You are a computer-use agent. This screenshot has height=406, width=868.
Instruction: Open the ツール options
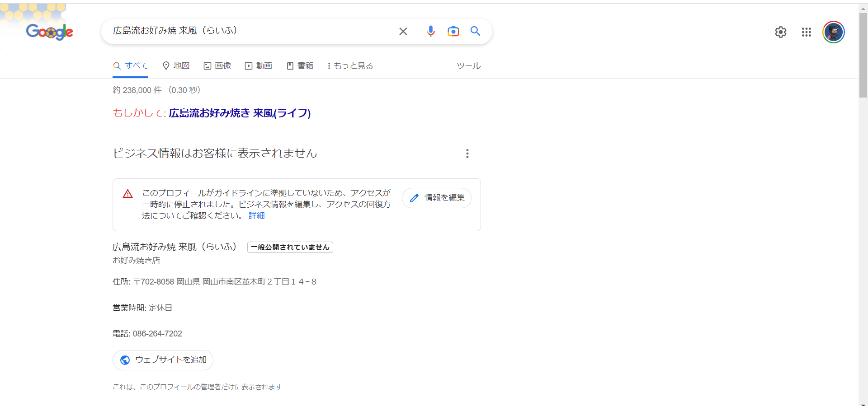point(468,66)
